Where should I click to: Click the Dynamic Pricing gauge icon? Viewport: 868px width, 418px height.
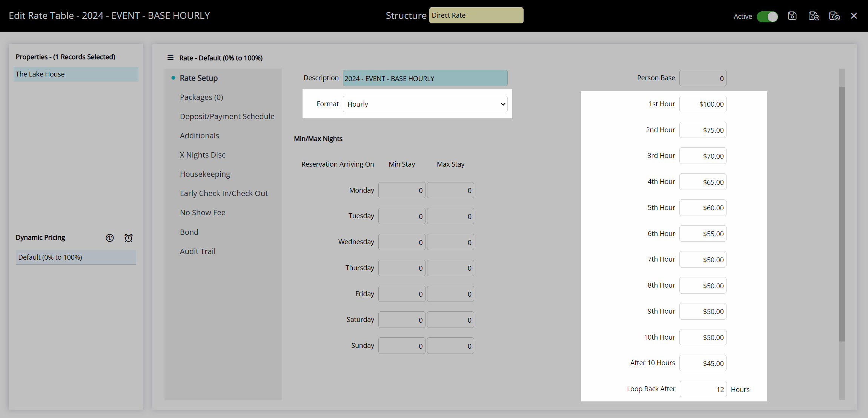(110, 238)
